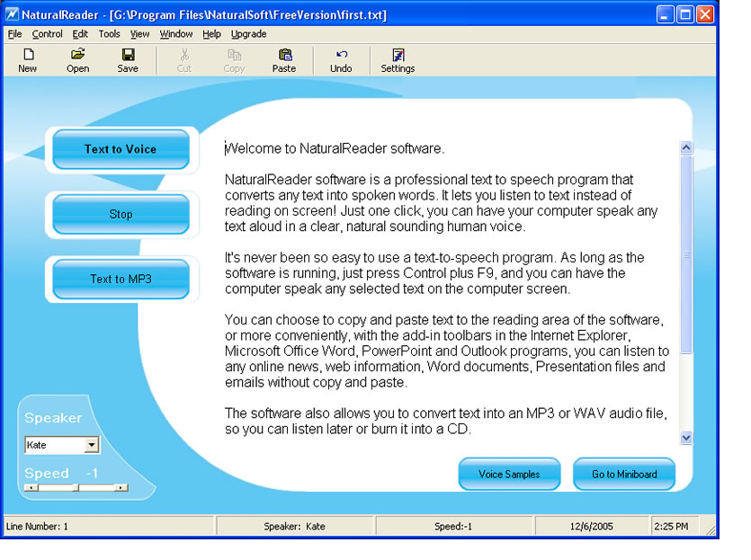751x560 pixels.
Task: Click the vertical scrollbar thumb in text area
Action: [x=686, y=253]
